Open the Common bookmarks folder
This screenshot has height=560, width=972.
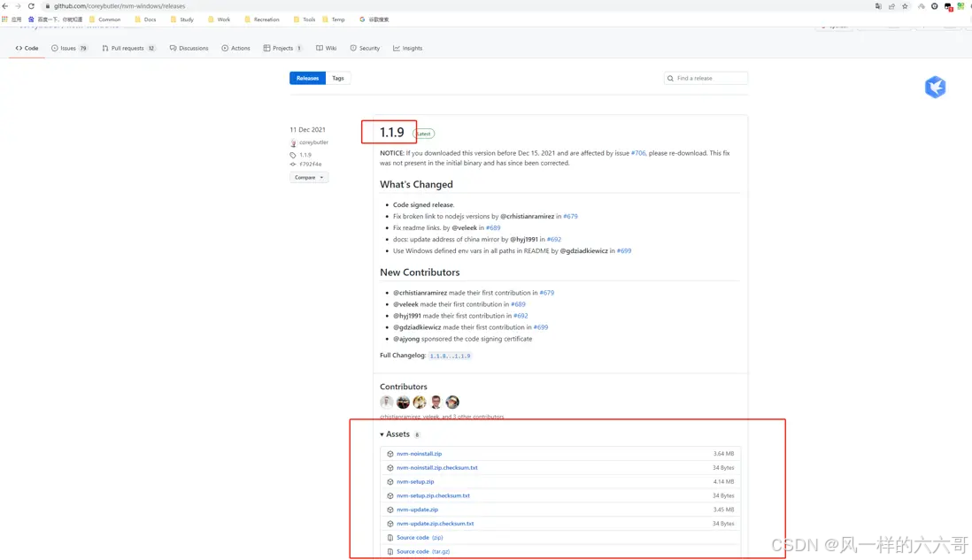(x=104, y=19)
